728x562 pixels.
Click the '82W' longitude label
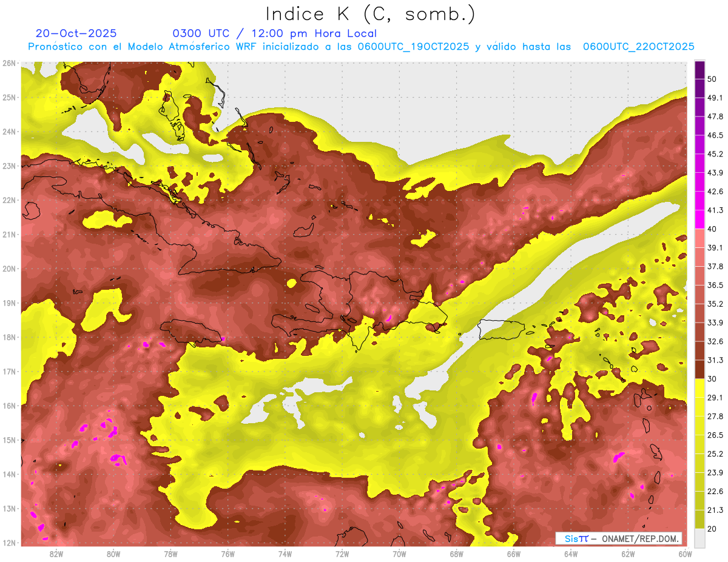click(56, 554)
